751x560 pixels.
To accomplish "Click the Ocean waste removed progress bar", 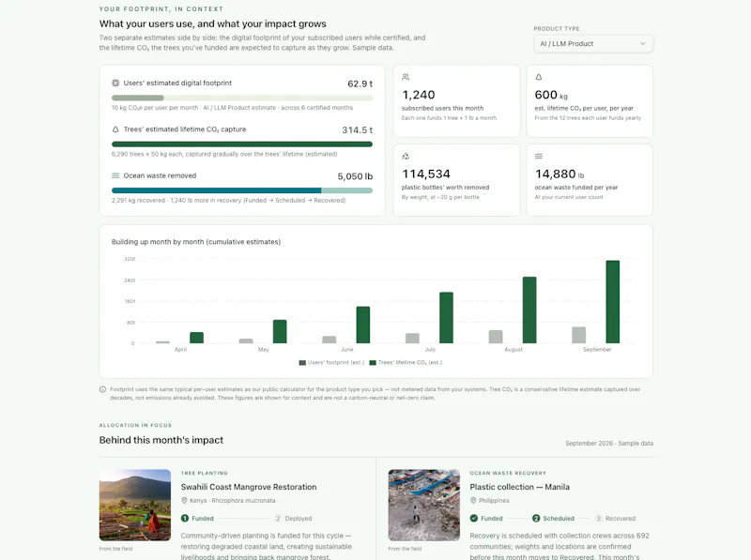I will (242, 190).
